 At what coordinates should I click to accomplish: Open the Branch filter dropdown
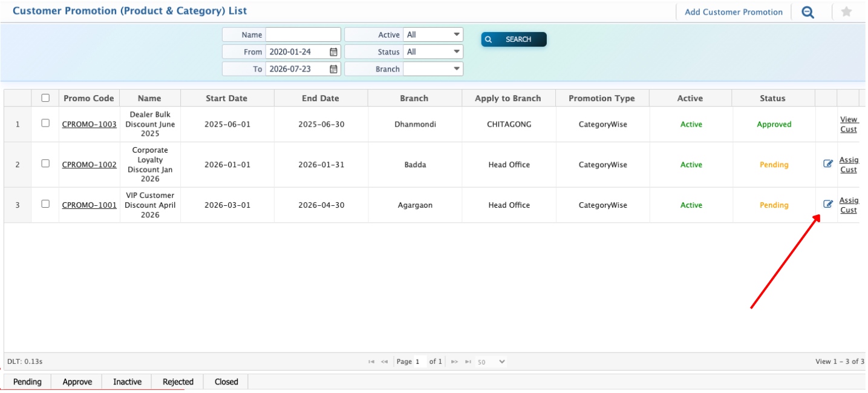[x=433, y=69]
